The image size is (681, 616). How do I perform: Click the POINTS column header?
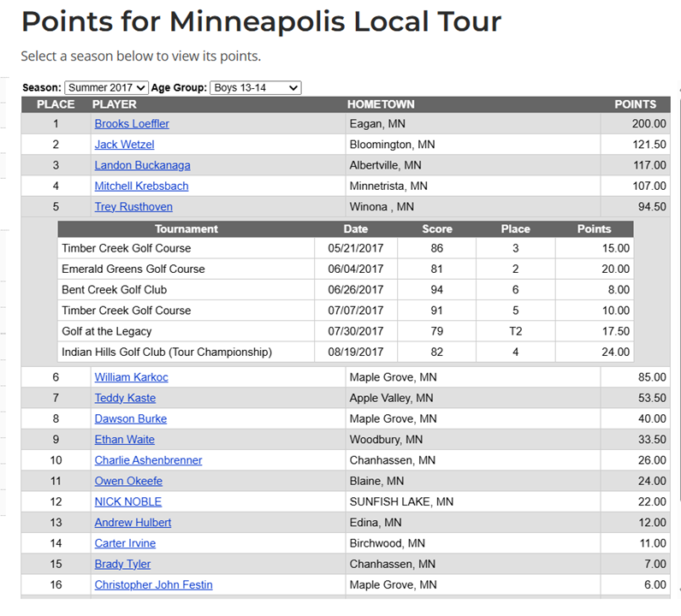635,104
